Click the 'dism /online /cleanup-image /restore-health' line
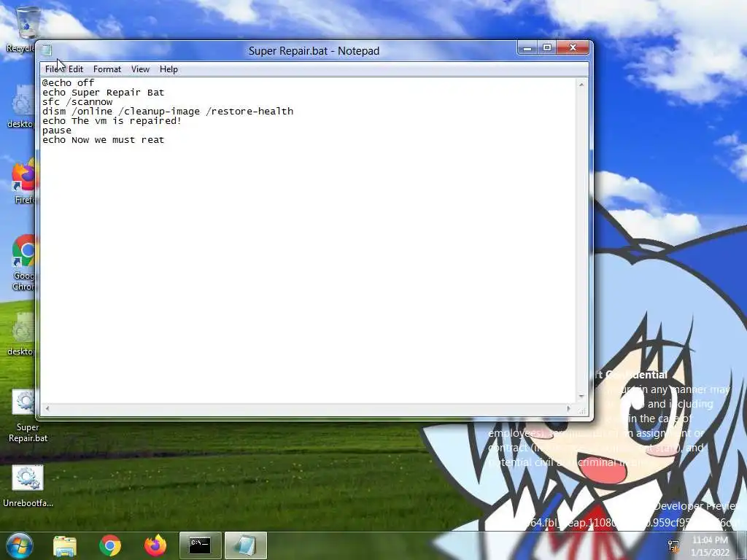Image resolution: width=747 pixels, height=560 pixels. (168, 112)
